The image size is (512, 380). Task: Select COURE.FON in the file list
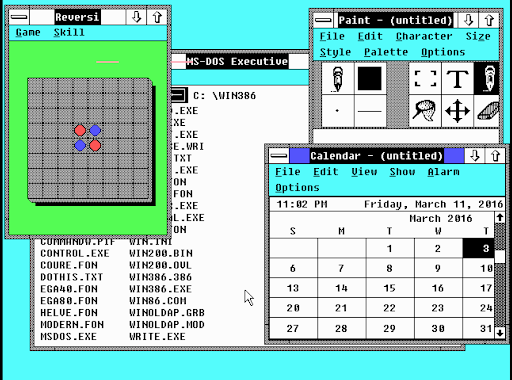click(x=69, y=265)
